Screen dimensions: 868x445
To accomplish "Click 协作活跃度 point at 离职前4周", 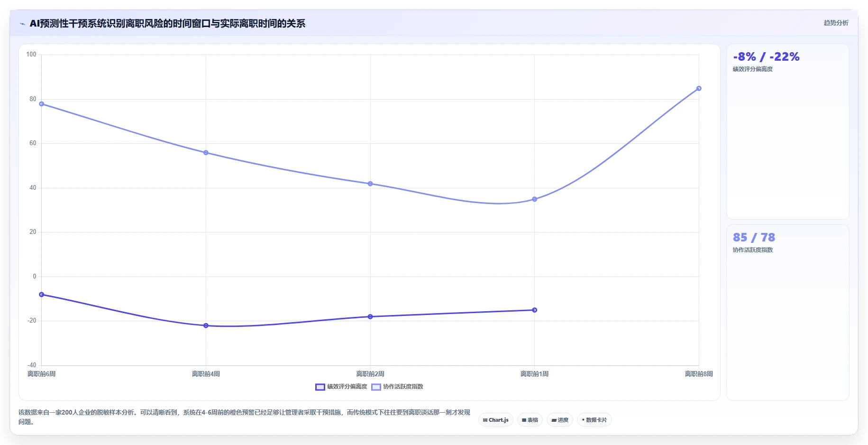I will (206, 153).
